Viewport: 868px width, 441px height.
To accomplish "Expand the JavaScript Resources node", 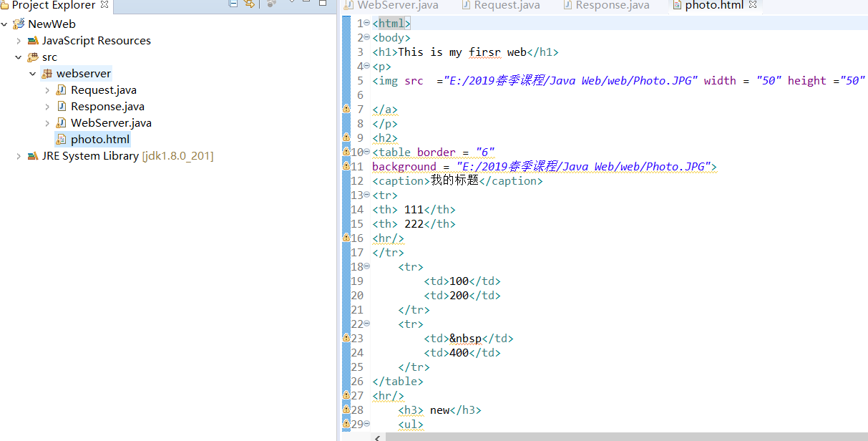I will [19, 41].
